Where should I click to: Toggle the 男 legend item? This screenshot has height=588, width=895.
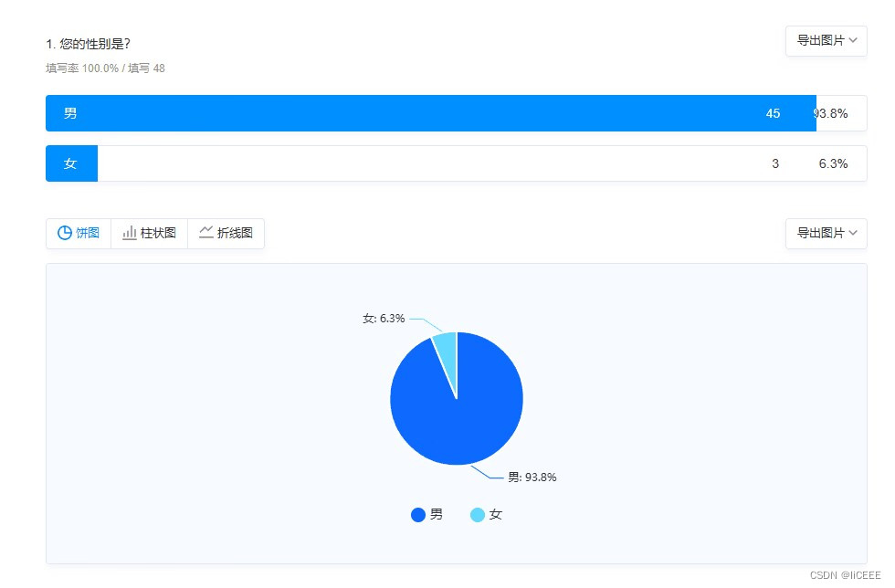pyautogui.click(x=427, y=515)
